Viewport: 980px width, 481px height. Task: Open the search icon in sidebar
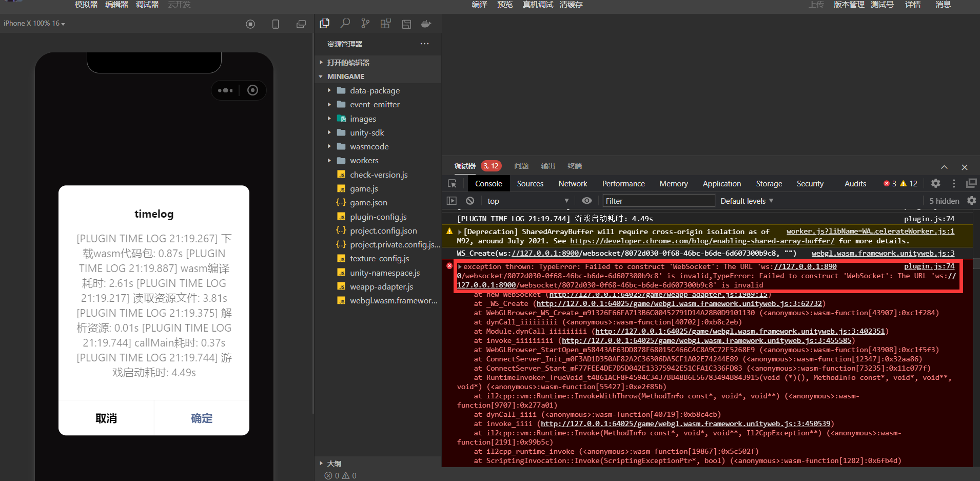click(x=345, y=24)
